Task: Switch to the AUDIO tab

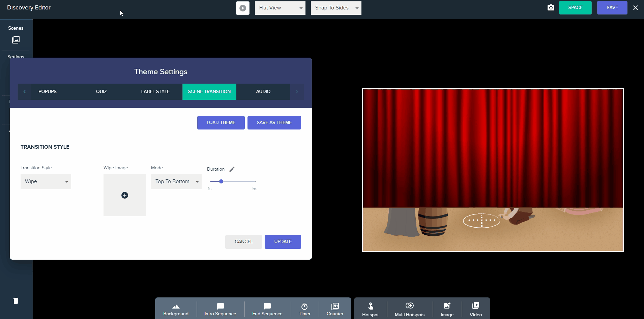Action: (x=263, y=92)
